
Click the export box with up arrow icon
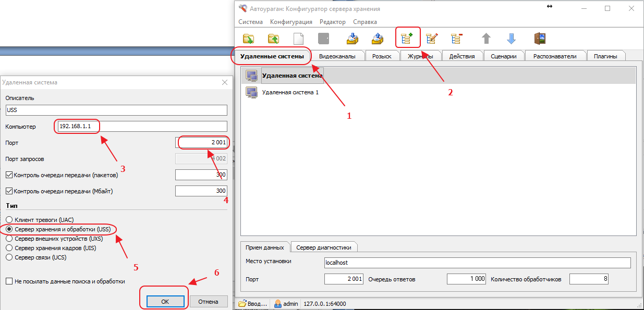tap(378, 39)
